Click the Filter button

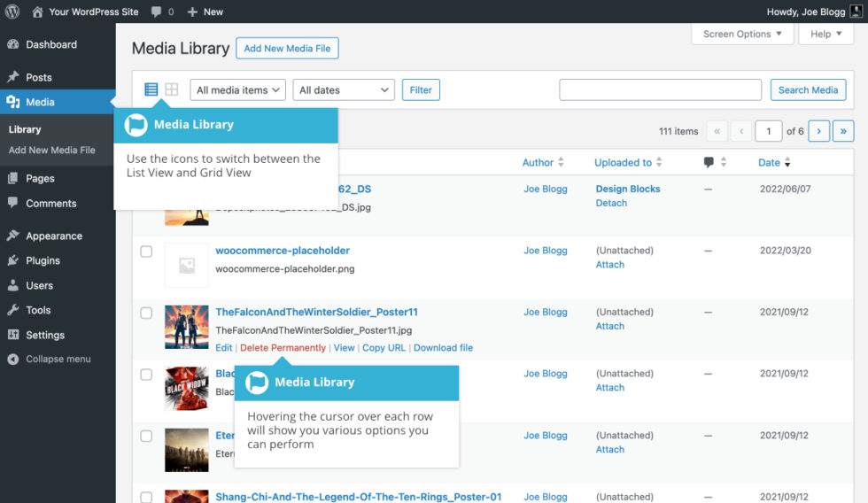pos(421,89)
